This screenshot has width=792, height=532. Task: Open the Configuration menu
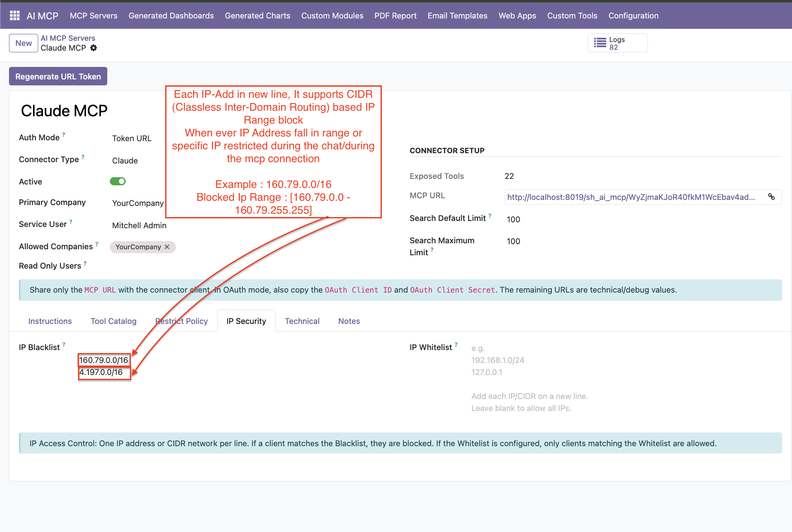tap(633, 16)
